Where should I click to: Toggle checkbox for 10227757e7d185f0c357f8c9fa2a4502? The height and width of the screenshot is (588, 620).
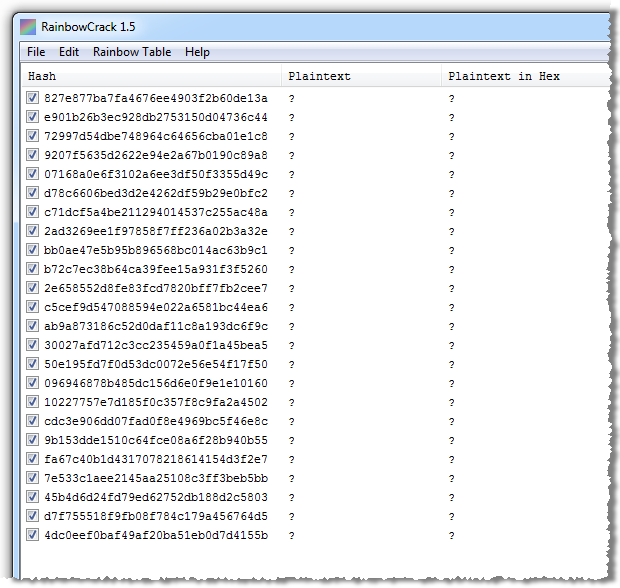pos(32,401)
